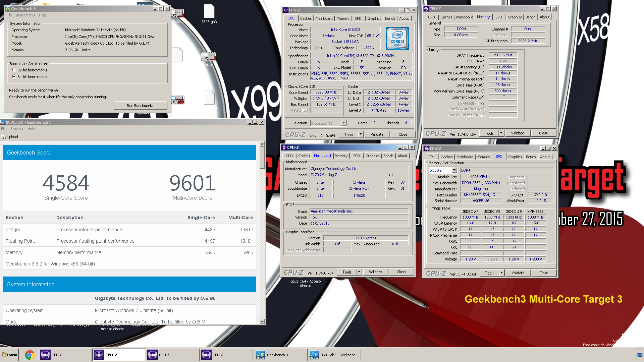
Task: Click the Inicio start button
Action: [x=9, y=355]
